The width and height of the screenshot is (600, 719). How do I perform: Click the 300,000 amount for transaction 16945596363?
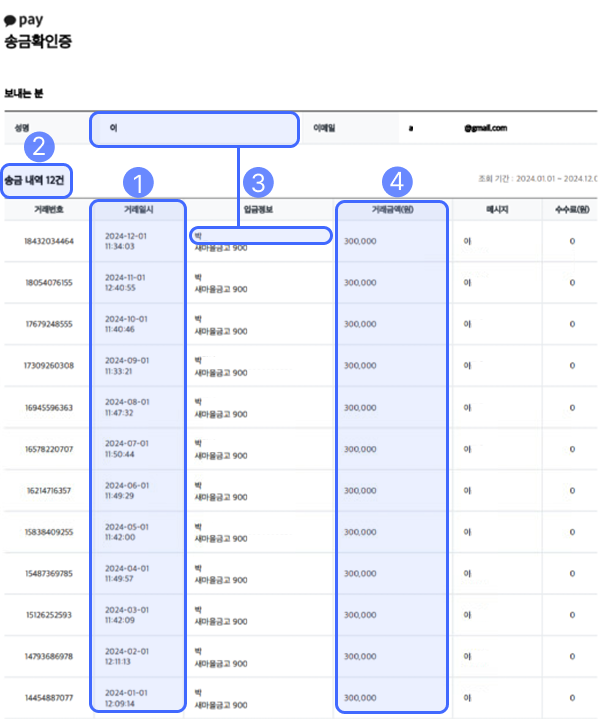[x=360, y=408]
